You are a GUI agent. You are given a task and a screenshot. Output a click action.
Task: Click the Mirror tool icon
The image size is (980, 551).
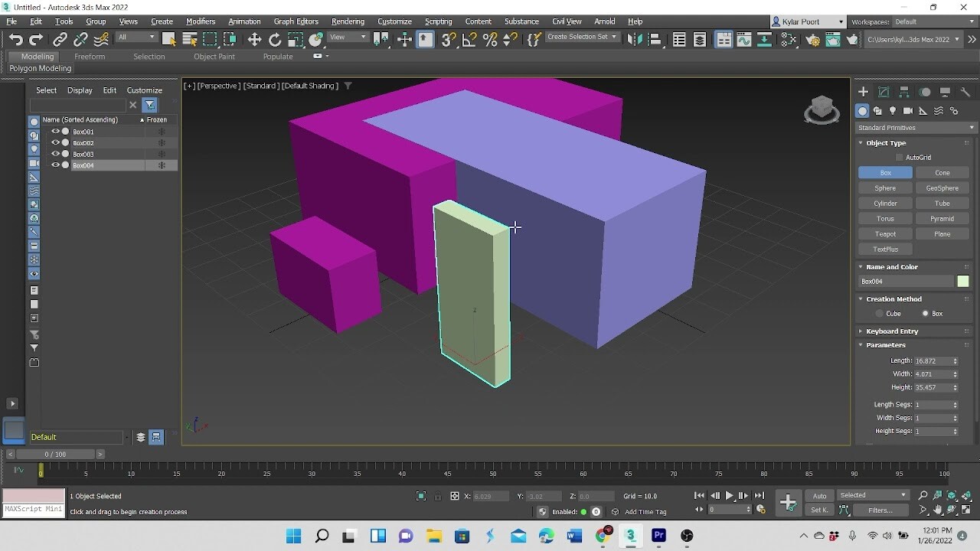point(635,40)
